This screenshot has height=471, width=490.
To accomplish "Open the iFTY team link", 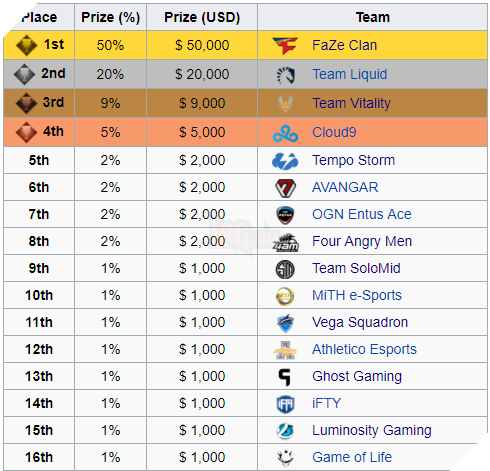I will point(327,403).
